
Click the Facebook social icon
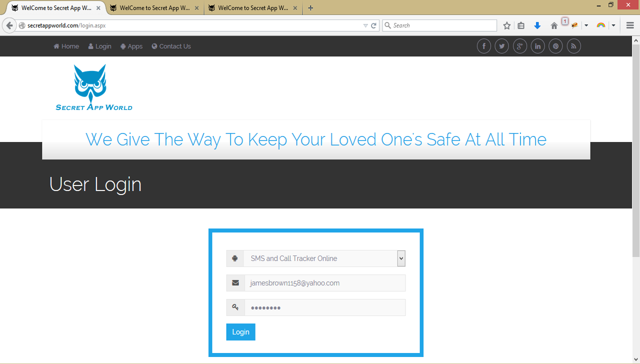484,46
